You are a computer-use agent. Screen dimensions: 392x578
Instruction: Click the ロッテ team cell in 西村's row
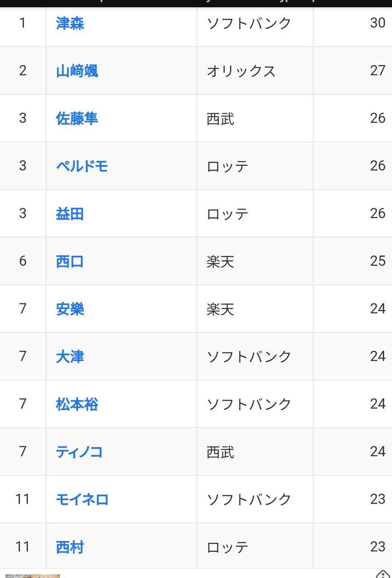pyautogui.click(x=255, y=547)
